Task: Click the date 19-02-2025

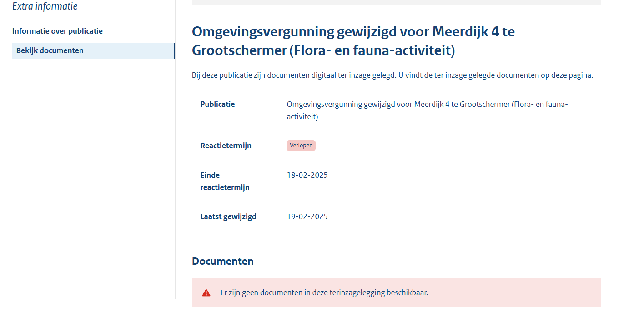Action: pos(307,216)
